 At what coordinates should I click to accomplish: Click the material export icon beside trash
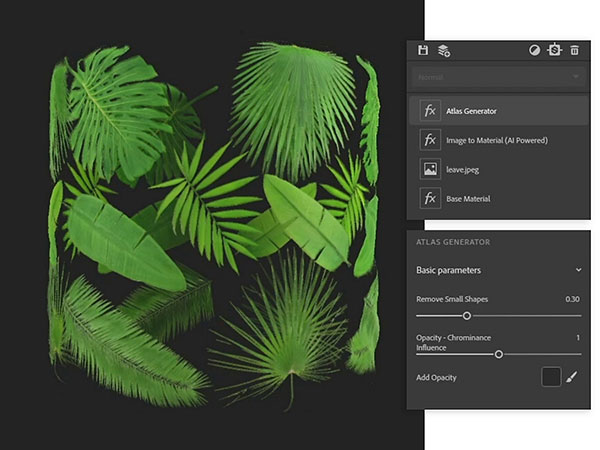pos(554,50)
